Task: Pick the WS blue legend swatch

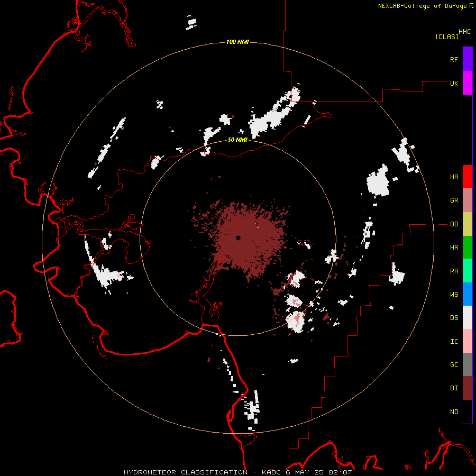Action: click(467, 294)
